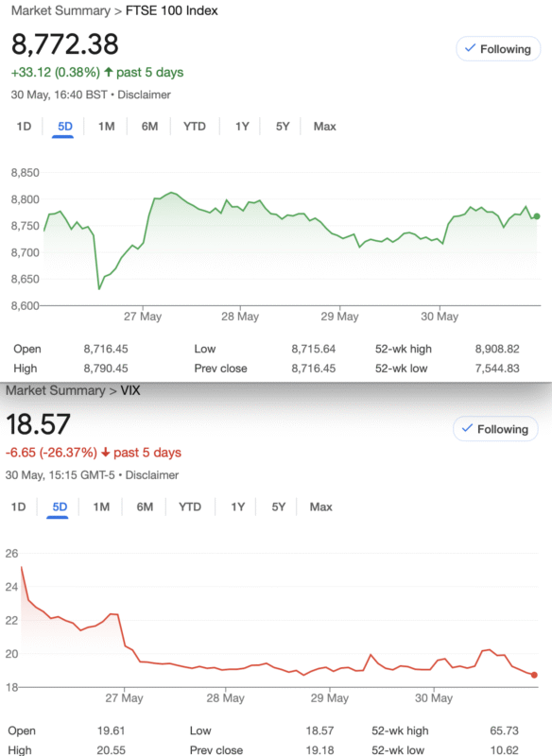Open the Disclaimer link under VIX

(x=152, y=475)
